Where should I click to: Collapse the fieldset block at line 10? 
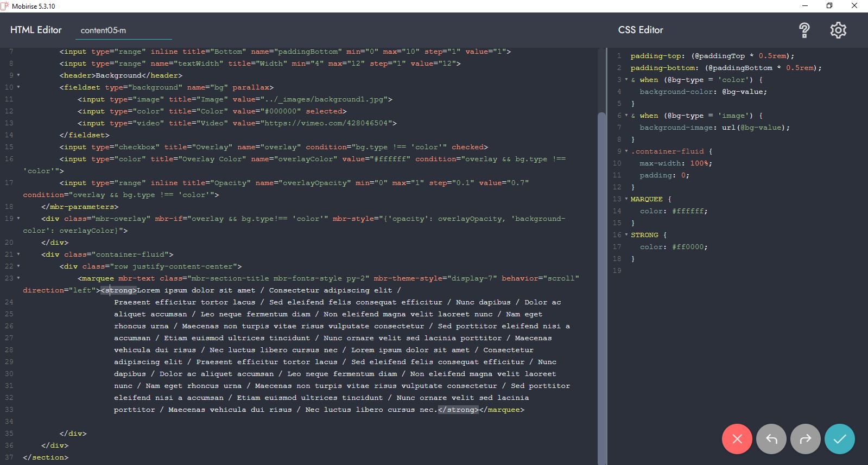click(x=18, y=87)
